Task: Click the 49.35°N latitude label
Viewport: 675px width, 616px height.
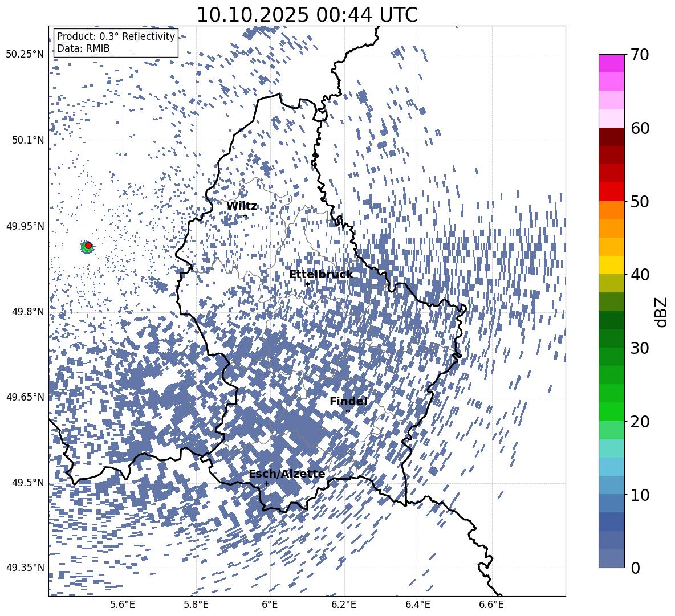Action: point(25,568)
